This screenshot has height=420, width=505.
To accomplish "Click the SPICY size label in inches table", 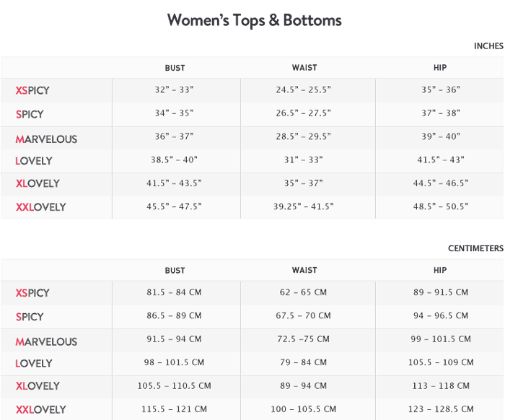I will coord(30,114).
